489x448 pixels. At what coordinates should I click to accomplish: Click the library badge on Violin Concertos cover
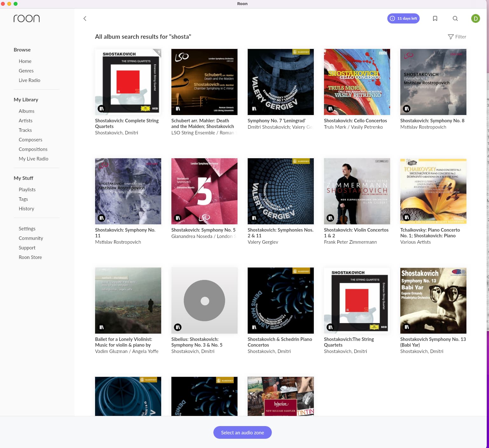(330, 218)
